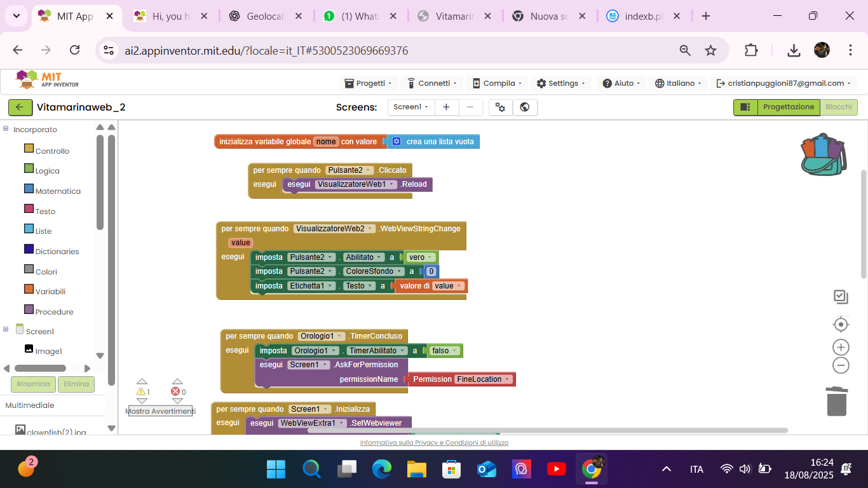Zoom out using the minus circle icon
This screenshot has height=488, width=868.
pos(841,365)
